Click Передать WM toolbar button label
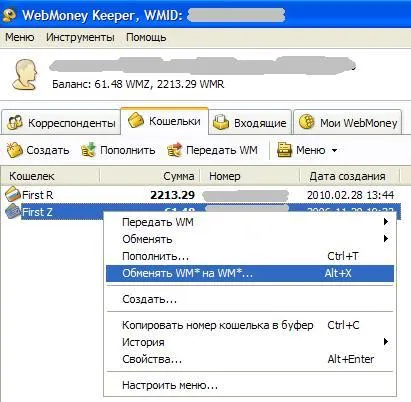411x402 pixels. click(x=222, y=150)
